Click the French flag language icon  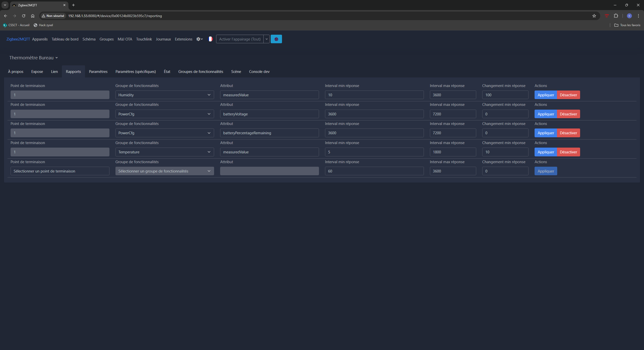click(x=211, y=39)
